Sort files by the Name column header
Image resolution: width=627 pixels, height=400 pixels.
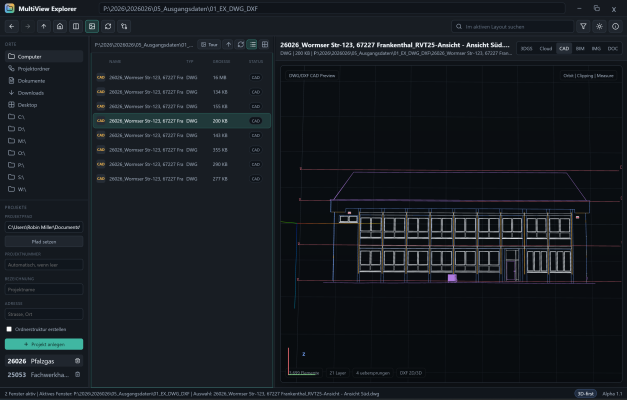coord(115,62)
